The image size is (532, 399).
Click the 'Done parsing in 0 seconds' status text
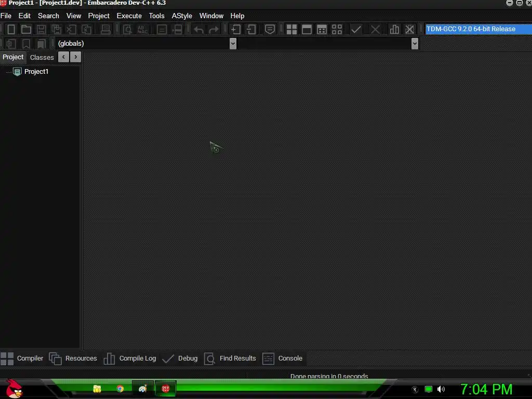[329, 376]
